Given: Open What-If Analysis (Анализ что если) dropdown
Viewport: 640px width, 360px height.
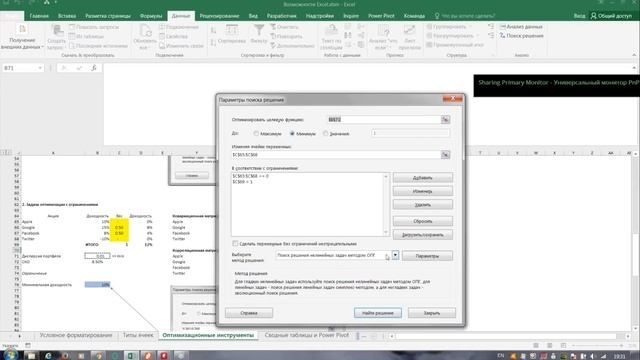Looking at the screenshot, I should pos(383,37).
